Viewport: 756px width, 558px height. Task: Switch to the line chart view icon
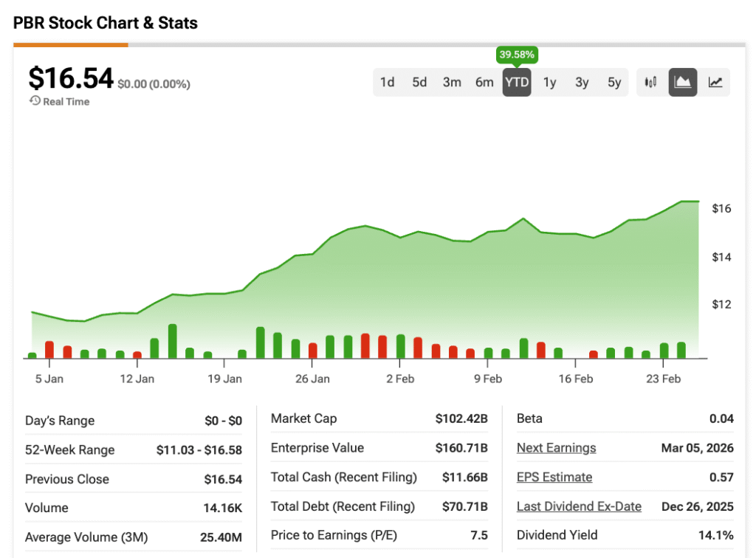(x=715, y=83)
